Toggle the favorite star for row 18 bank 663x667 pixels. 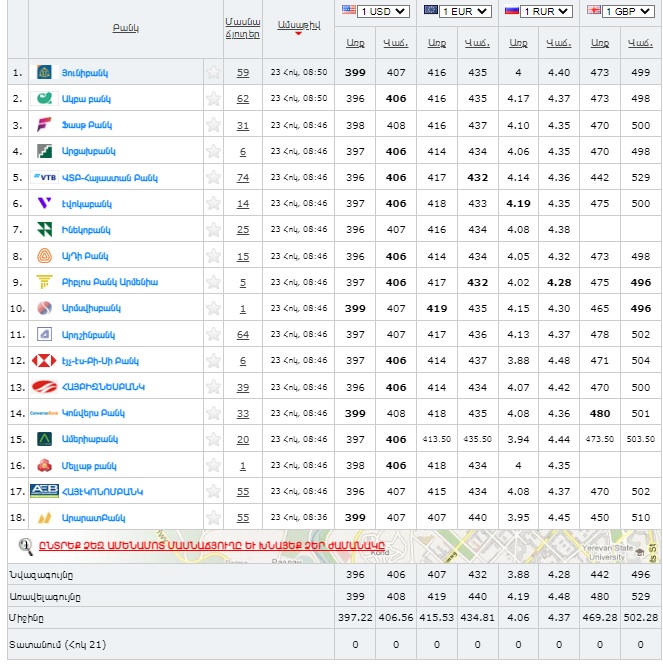point(212,518)
